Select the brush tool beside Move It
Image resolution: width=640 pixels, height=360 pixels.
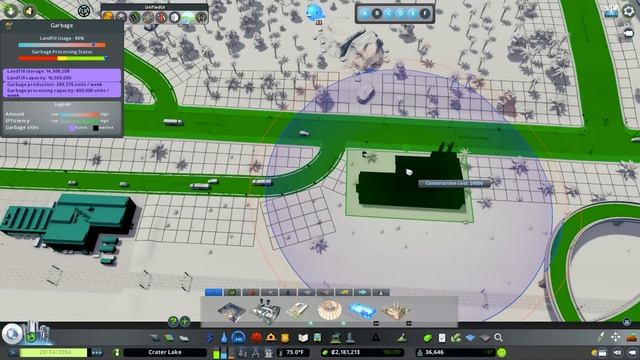pos(601,337)
